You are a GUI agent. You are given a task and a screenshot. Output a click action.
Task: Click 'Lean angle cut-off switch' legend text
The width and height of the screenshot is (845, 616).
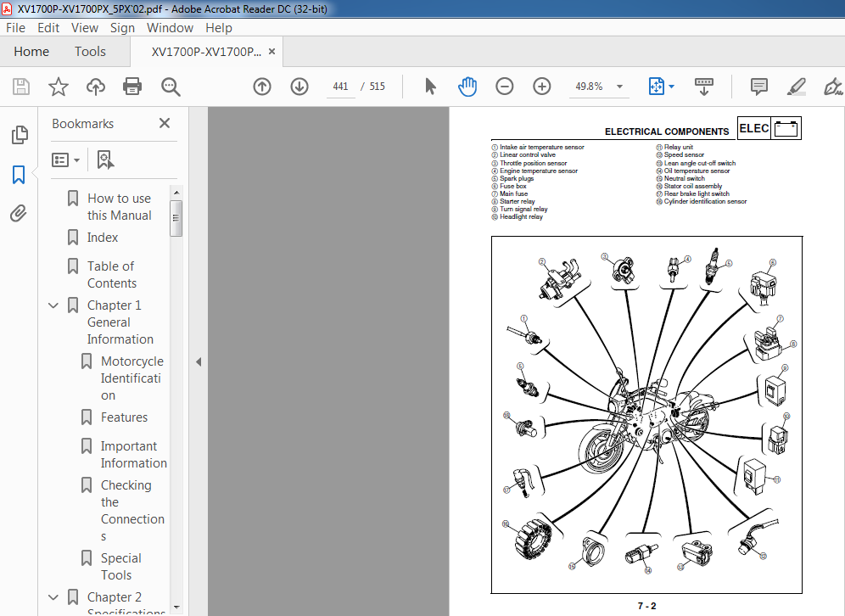click(699, 163)
